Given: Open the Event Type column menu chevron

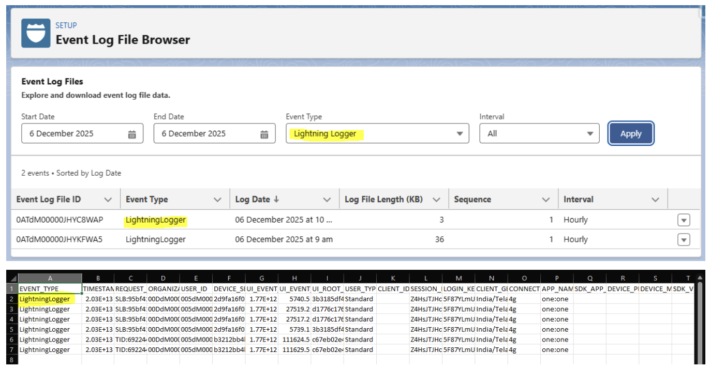Looking at the screenshot, I should point(217,200).
